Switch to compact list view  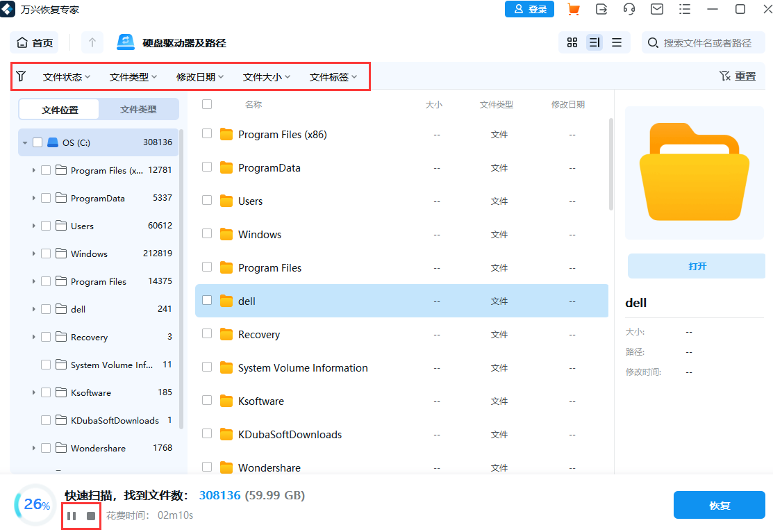(x=616, y=42)
